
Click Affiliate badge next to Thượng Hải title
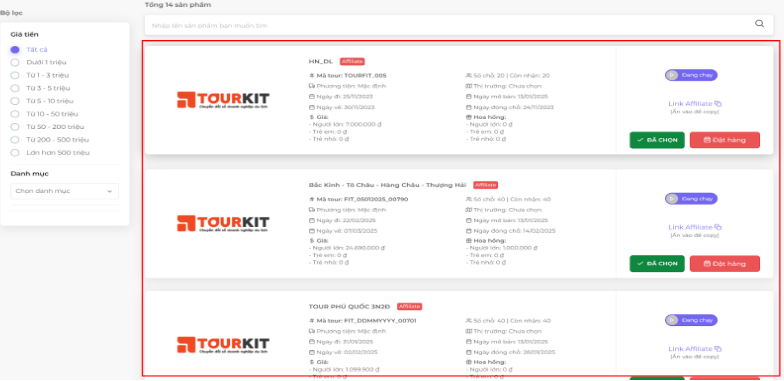486,185
